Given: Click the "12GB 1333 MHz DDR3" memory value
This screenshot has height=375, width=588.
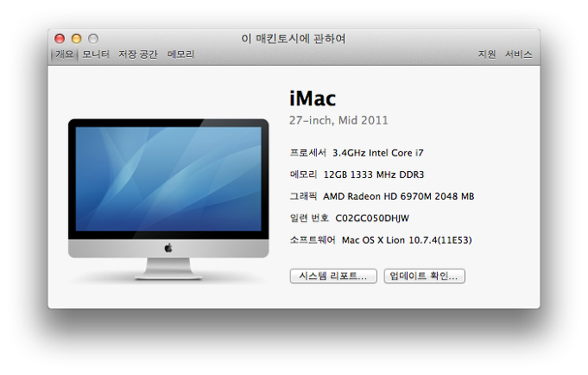Looking at the screenshot, I should (374, 175).
